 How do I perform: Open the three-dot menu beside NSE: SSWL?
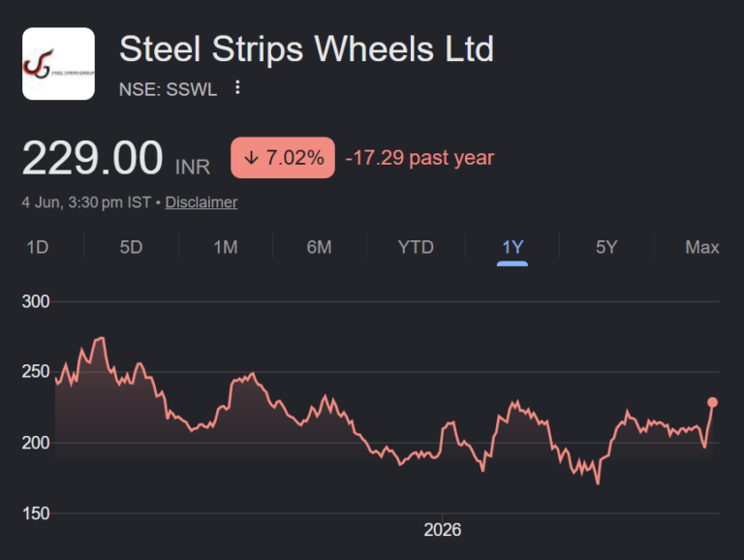(x=237, y=87)
